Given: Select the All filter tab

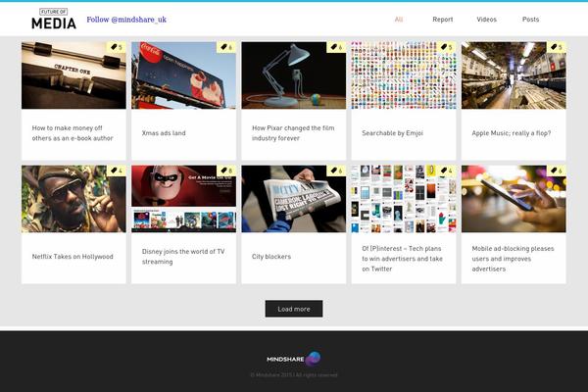Looking at the screenshot, I should pyautogui.click(x=399, y=20).
